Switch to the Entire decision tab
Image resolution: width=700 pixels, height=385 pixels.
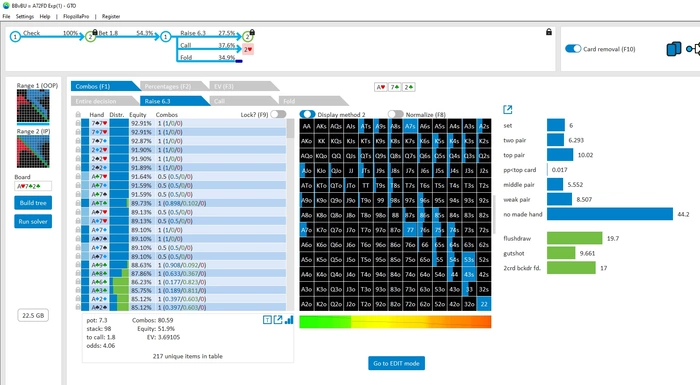pos(104,101)
